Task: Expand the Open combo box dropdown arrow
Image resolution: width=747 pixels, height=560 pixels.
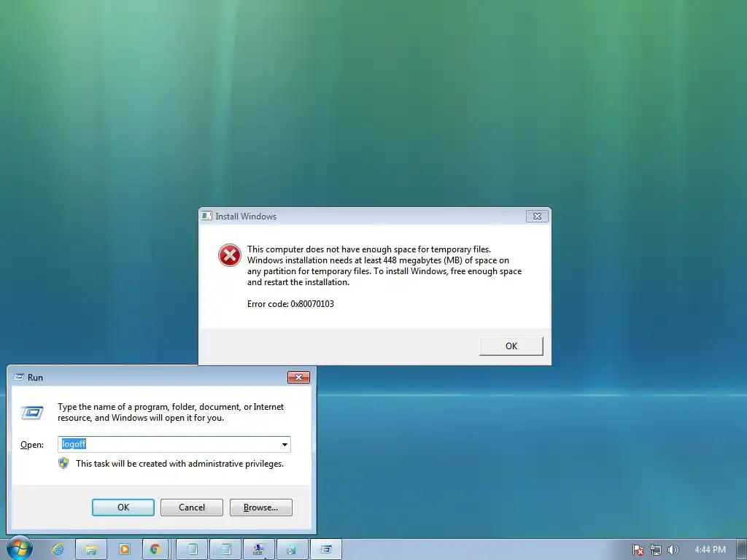Action: click(x=285, y=444)
